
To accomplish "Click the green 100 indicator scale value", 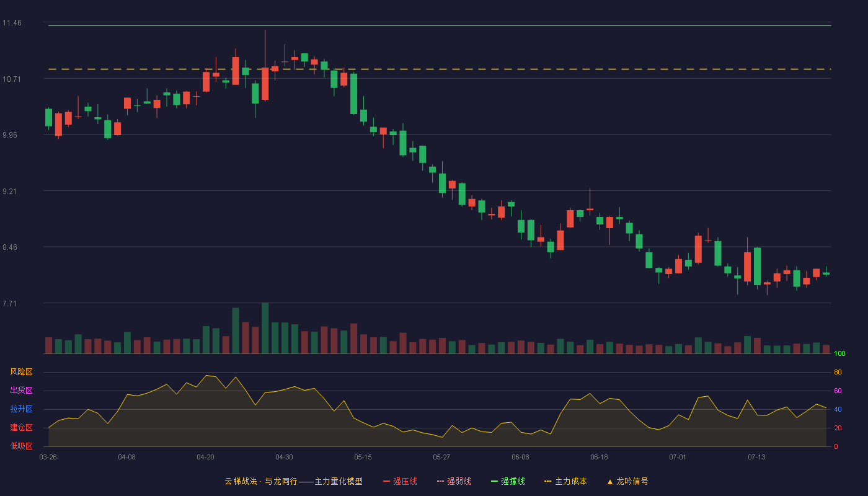I will point(839,353).
